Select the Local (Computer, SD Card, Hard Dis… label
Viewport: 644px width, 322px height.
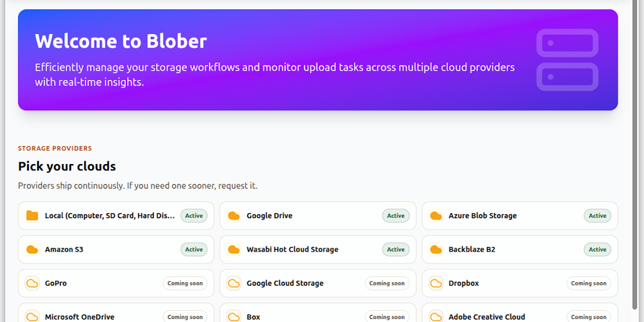click(110, 216)
